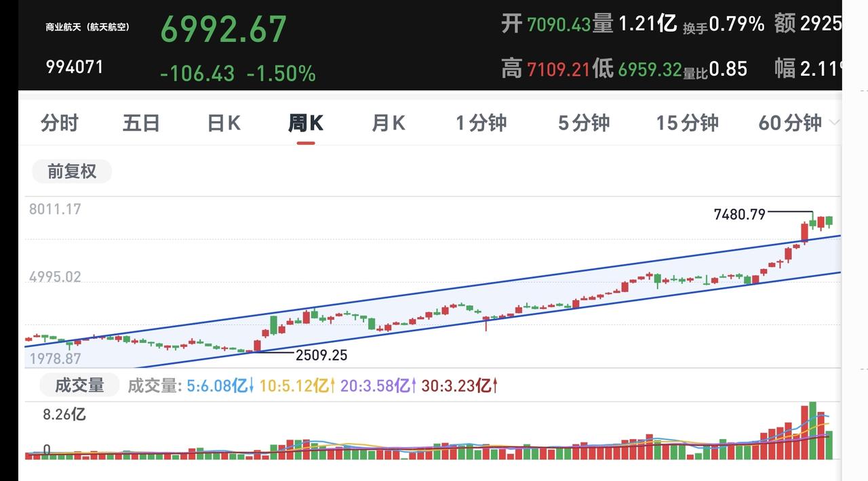Viewport: 868px width, 481px height.
Task: Select the 五日 chart tab
Action: (142, 123)
